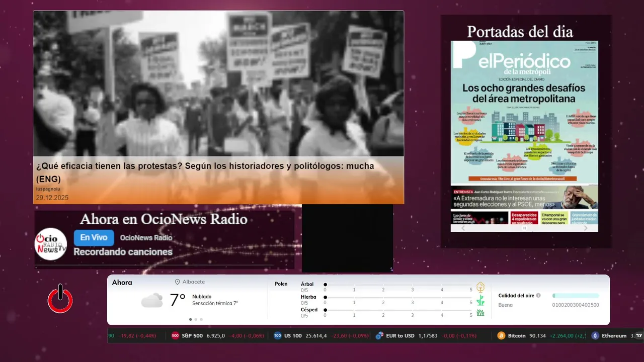This screenshot has width=644, height=362.
Task: Click the TradingView logo in ticker
Action: pos(639,336)
